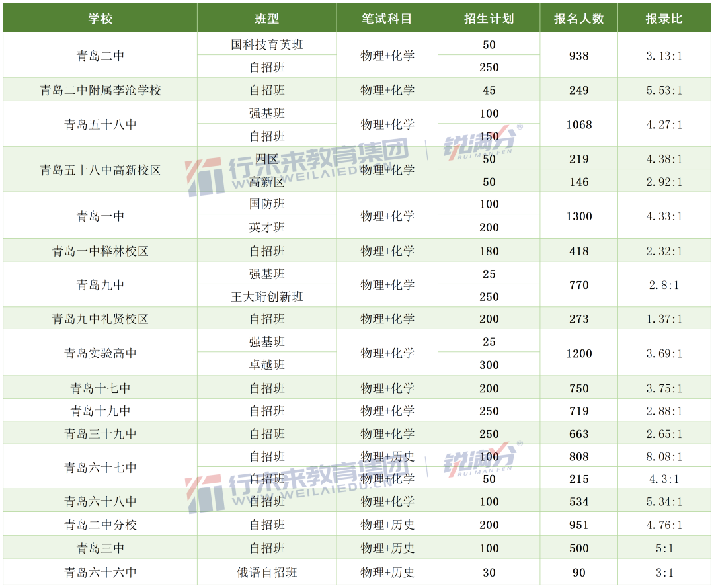Click the 951 applicants value
This screenshot has height=588, width=714.
(578, 525)
